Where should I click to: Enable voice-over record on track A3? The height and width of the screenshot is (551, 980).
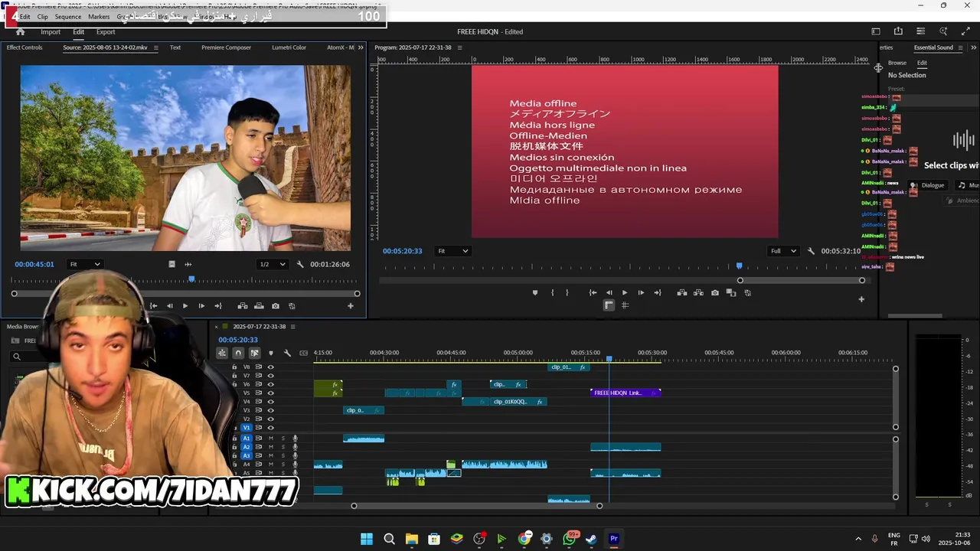[x=295, y=455]
